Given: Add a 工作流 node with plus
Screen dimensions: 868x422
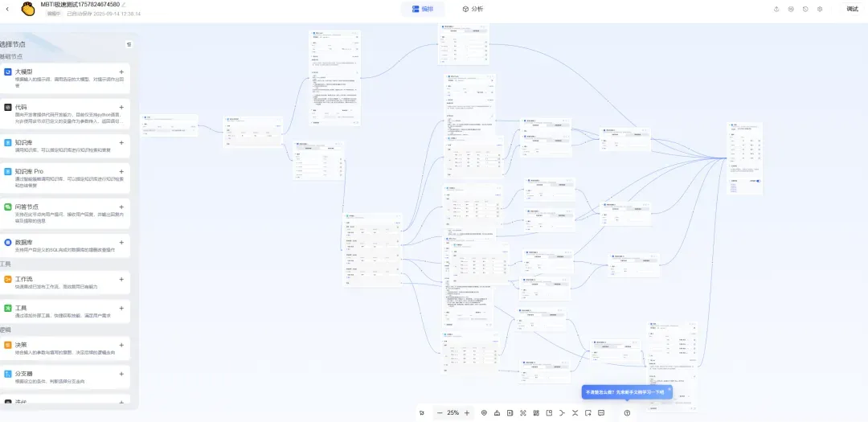Looking at the screenshot, I should (121, 279).
